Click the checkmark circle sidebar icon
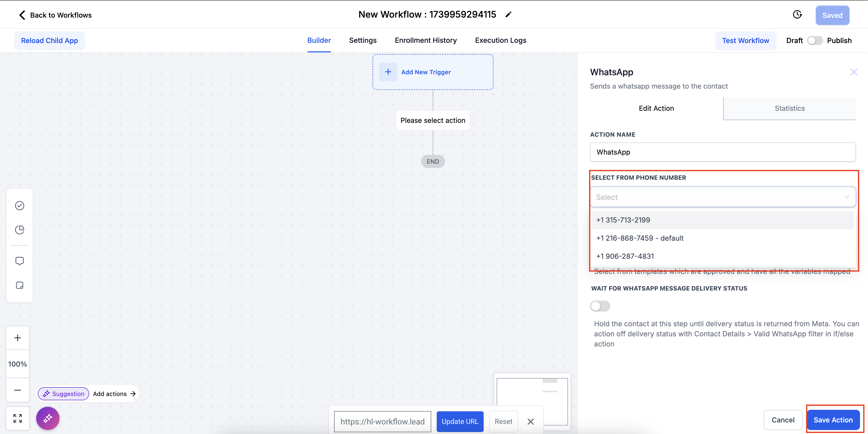 (x=20, y=205)
